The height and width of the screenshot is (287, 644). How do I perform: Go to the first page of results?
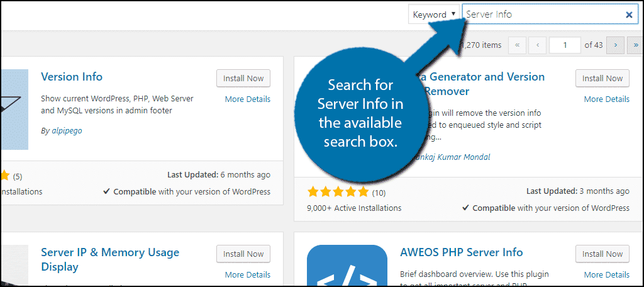[x=517, y=45]
